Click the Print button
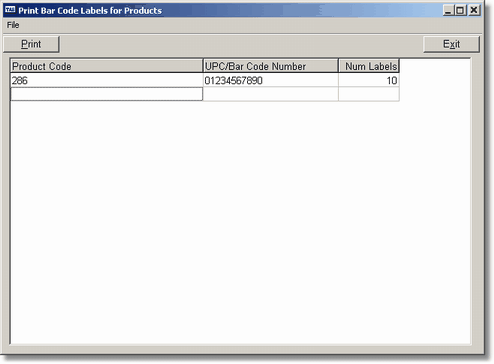 tap(31, 44)
